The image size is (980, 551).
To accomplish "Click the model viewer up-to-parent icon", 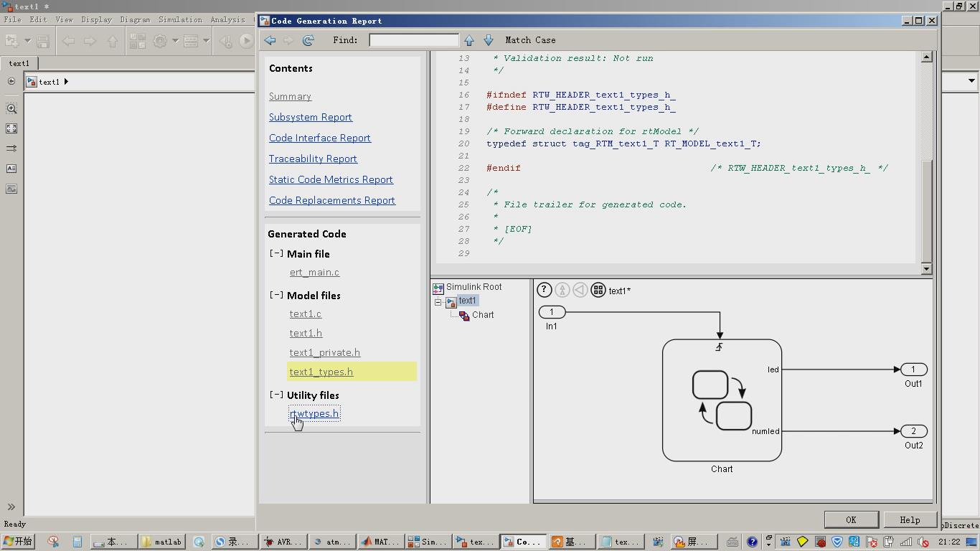I will tap(562, 290).
